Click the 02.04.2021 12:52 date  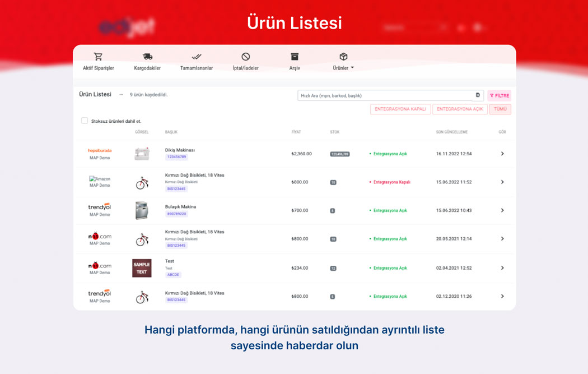coord(454,268)
